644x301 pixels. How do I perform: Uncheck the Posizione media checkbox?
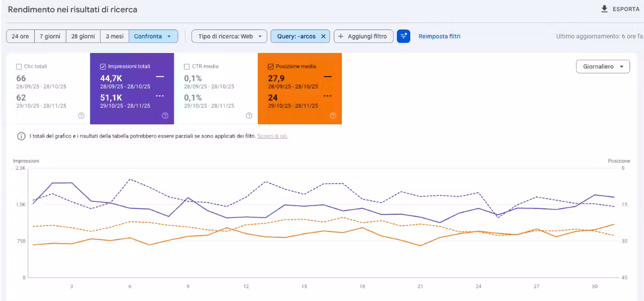271,66
